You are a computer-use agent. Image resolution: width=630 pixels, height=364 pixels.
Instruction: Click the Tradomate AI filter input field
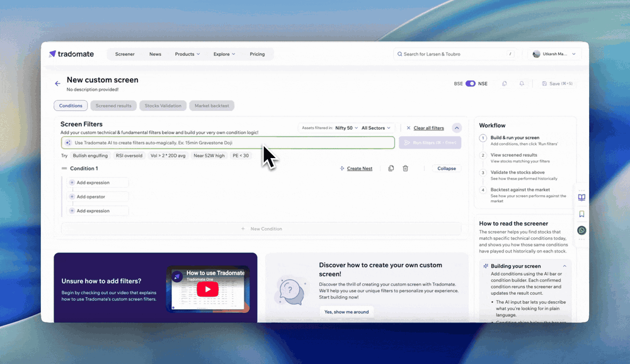pos(228,142)
